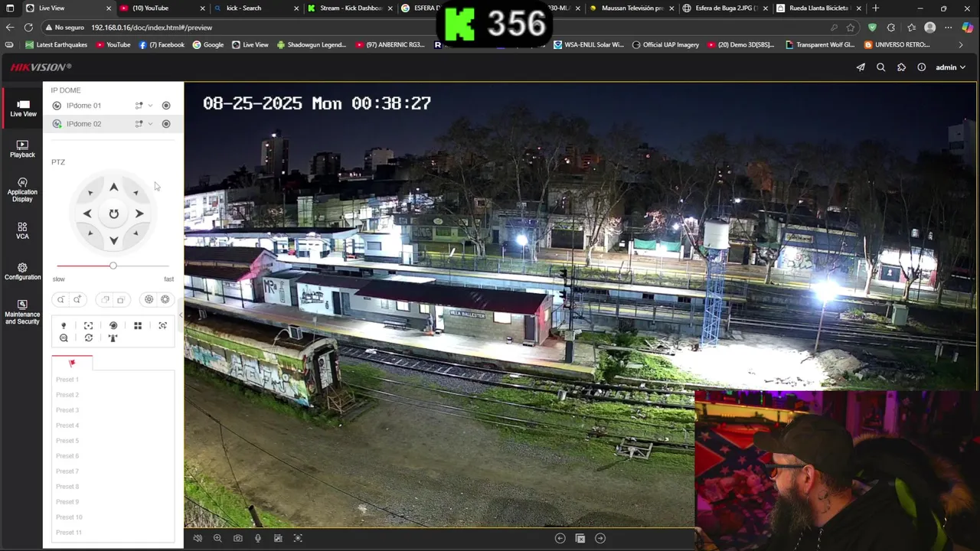980x551 pixels.
Task: Click browser address bar URL
Action: pyautogui.click(x=152, y=28)
